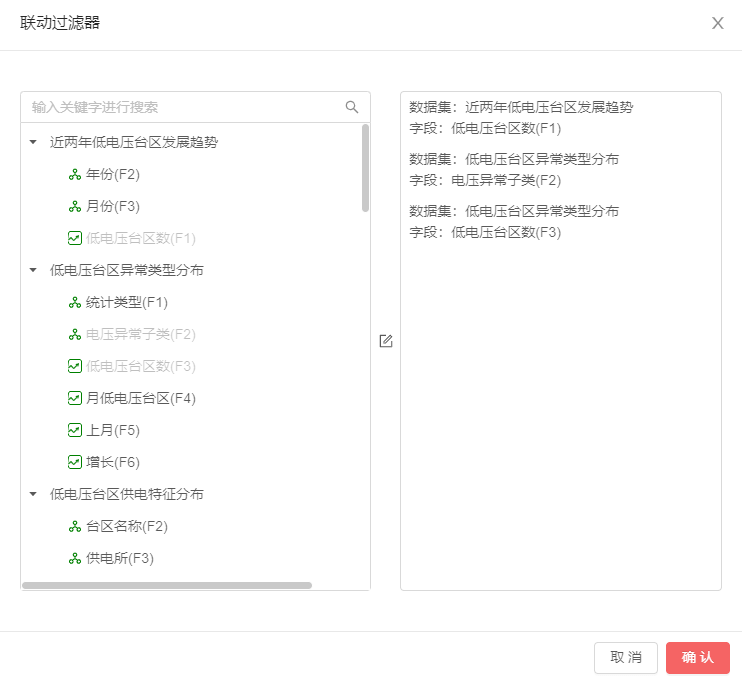The height and width of the screenshot is (680, 742).
Task: Click measure icon beside 上月(F5)
Action: 74,430
